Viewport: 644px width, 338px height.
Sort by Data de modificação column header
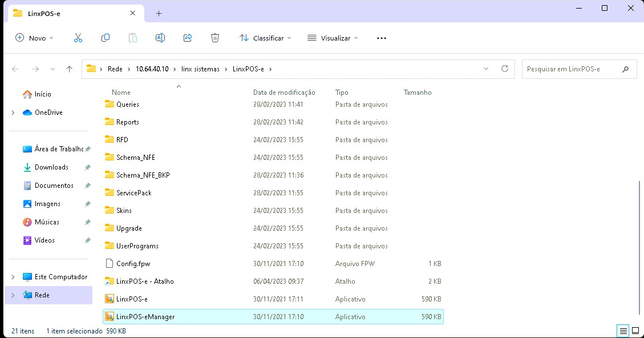(x=284, y=92)
